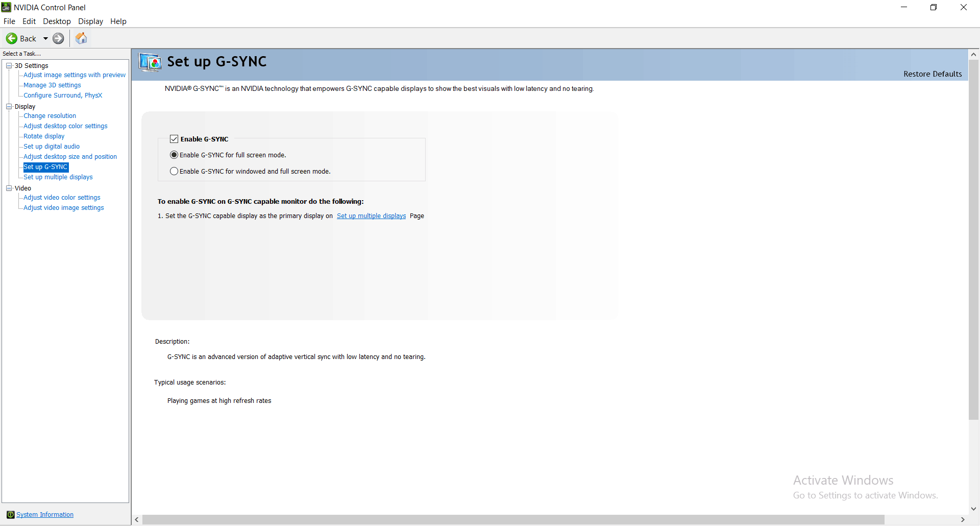Click the Video category label
The image size is (980, 526).
coord(23,188)
